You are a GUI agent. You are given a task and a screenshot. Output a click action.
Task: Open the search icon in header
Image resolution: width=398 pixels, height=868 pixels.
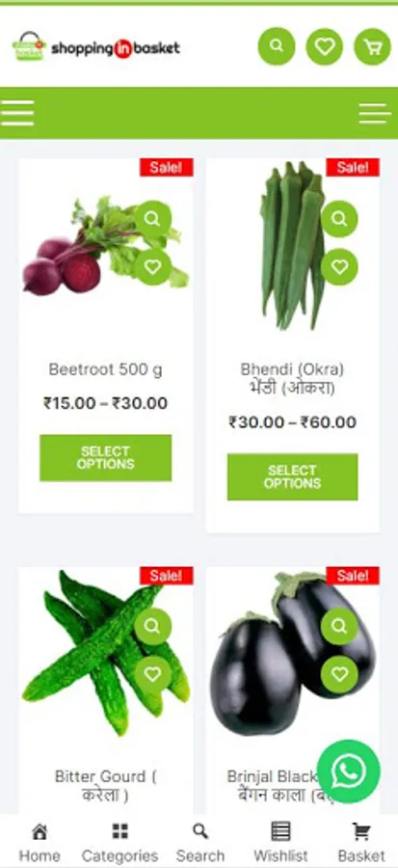[x=277, y=46]
